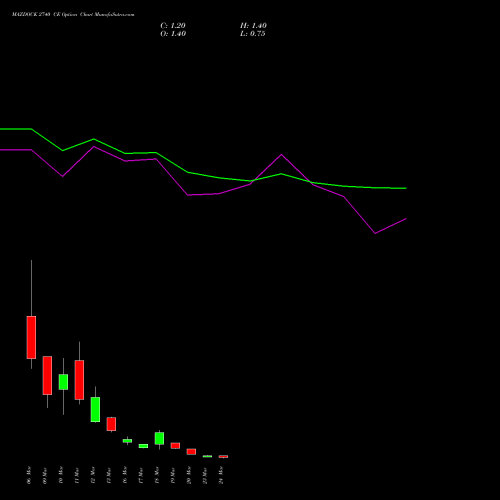Select the 12 Mar date label
The image size is (500, 500).
[x=93, y=475]
